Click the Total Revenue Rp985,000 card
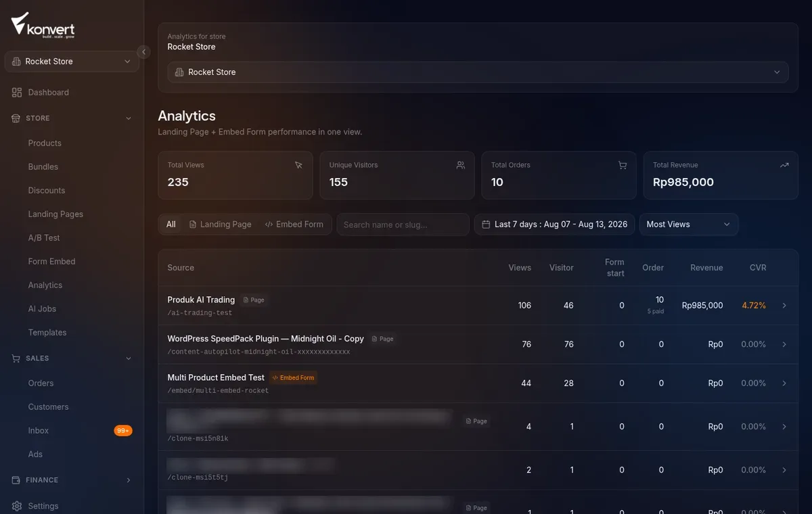 click(721, 175)
